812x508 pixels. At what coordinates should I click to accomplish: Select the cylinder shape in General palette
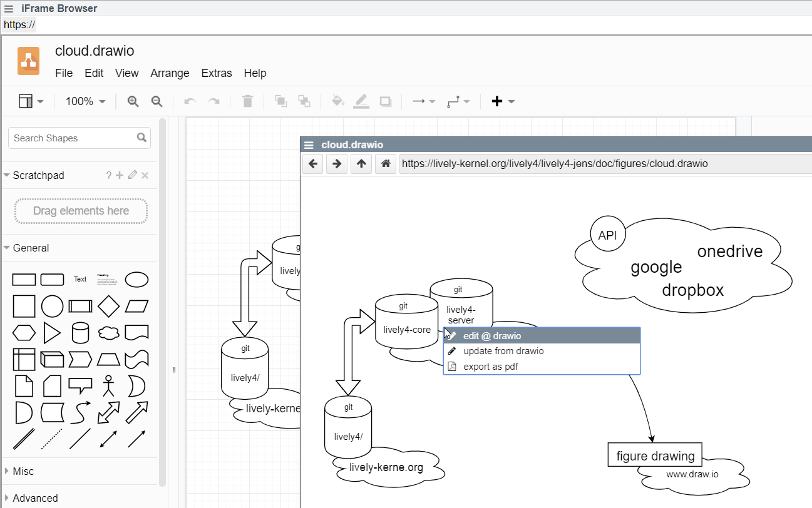click(x=81, y=333)
